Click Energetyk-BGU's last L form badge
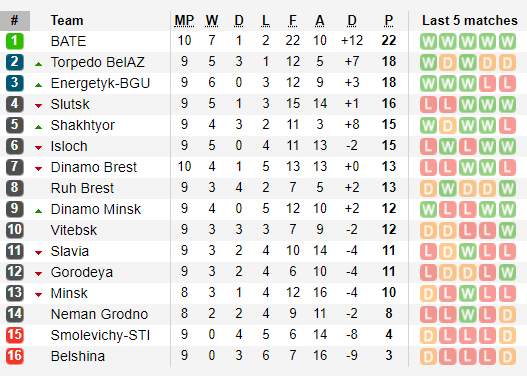 point(507,83)
